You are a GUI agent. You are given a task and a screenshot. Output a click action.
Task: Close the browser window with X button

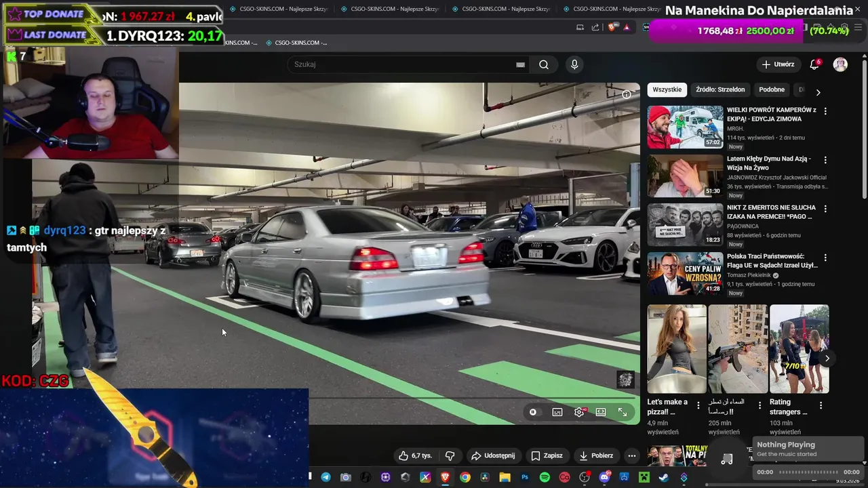tap(857, 8)
